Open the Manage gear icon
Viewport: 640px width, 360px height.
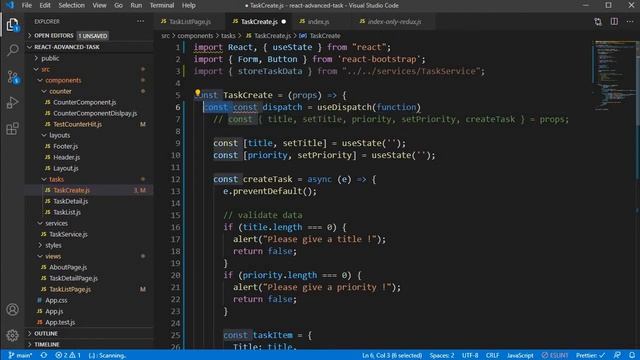coord(13,335)
